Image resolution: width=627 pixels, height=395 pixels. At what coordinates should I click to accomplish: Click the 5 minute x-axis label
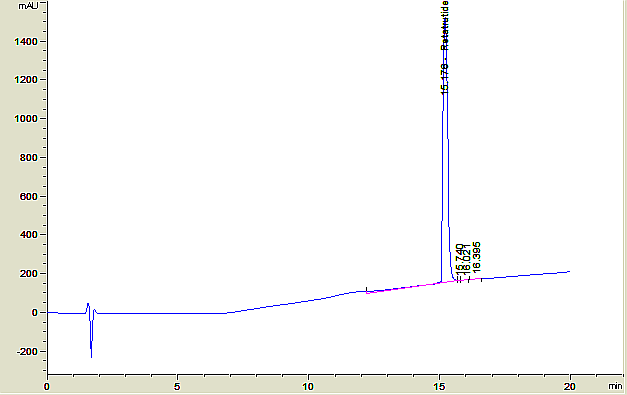point(177,386)
